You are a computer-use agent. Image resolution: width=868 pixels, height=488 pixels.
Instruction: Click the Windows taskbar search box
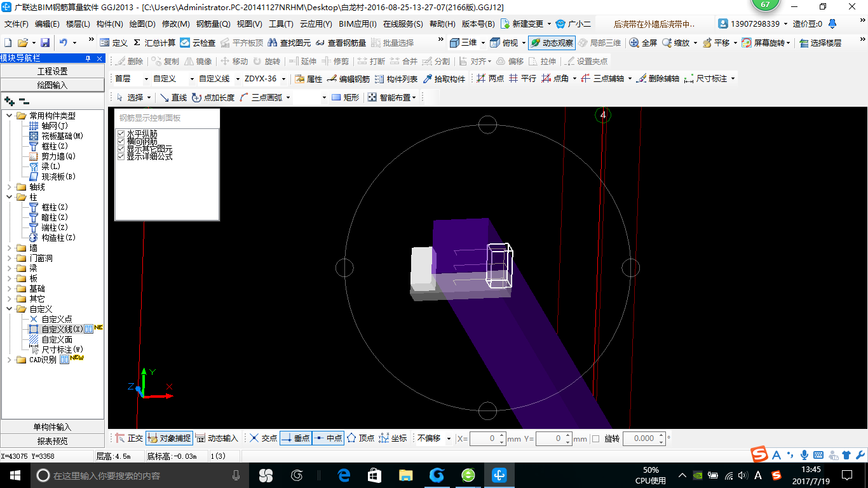coord(140,475)
